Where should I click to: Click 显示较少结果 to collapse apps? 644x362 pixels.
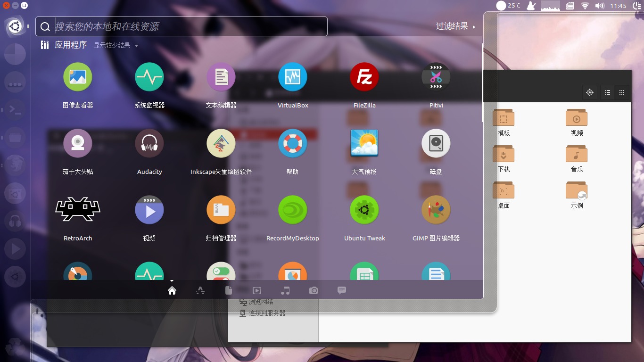point(116,46)
